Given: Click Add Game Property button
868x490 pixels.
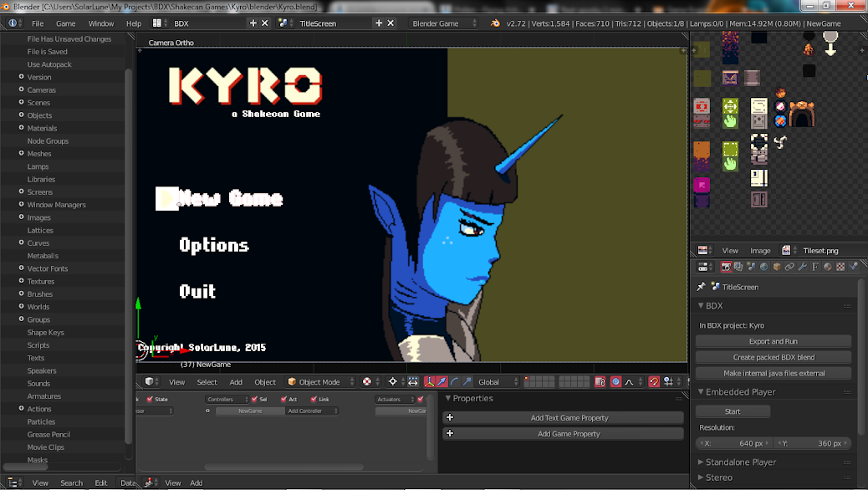Looking at the screenshot, I should pyautogui.click(x=569, y=434).
